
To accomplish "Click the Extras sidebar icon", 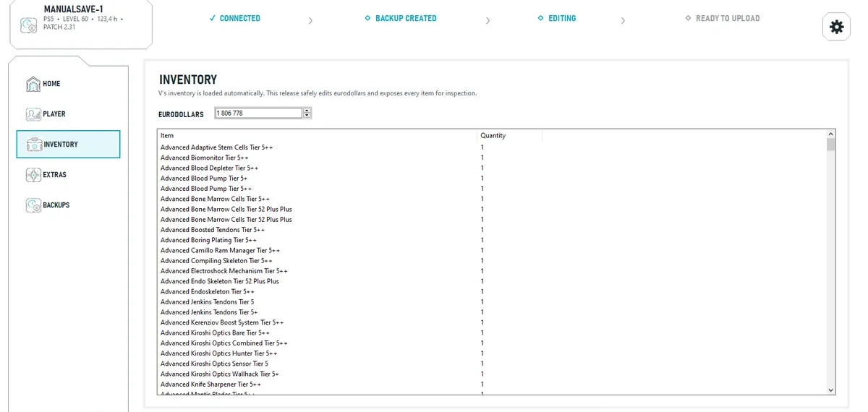I will [x=33, y=175].
